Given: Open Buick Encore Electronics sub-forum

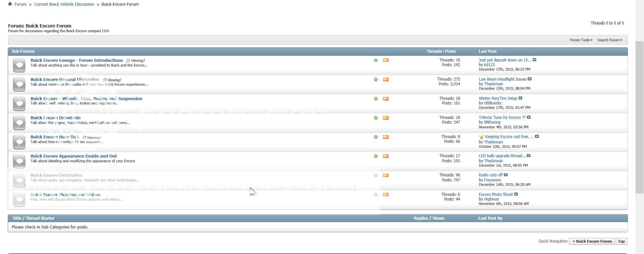Looking at the screenshot, I should pyautogui.click(x=56, y=175).
